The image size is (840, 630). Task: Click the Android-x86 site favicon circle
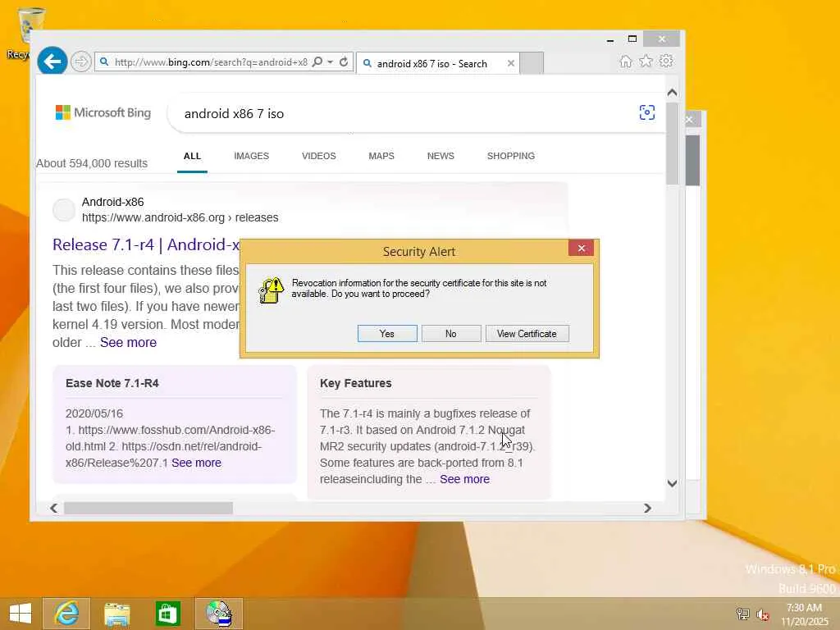pos(64,210)
